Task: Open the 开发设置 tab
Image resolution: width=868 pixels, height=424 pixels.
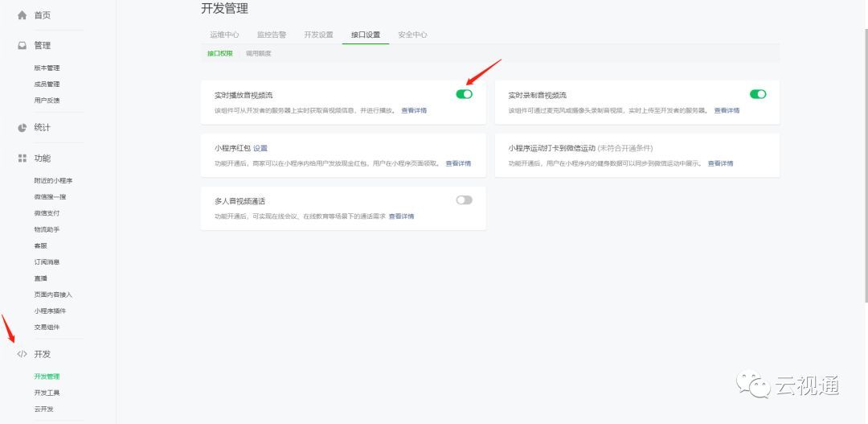Action: pos(319,35)
